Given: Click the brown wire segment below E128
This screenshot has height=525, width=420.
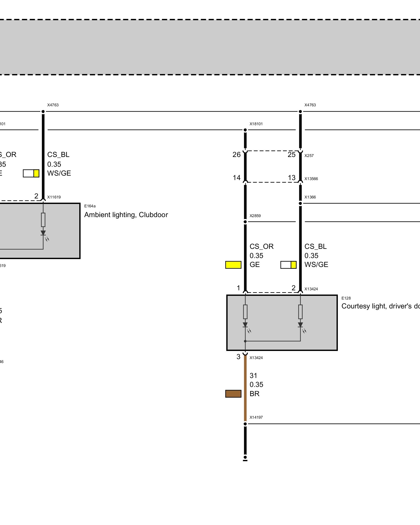Looking at the screenshot, I should [245, 388].
